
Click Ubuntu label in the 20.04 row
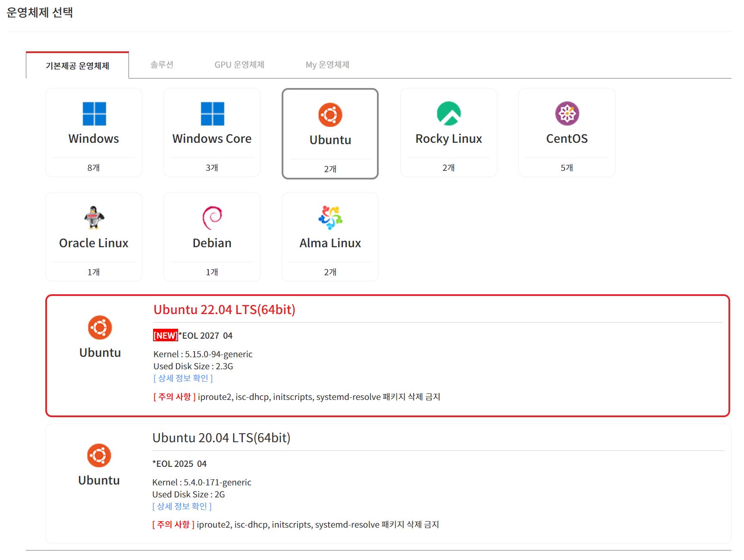point(99,480)
